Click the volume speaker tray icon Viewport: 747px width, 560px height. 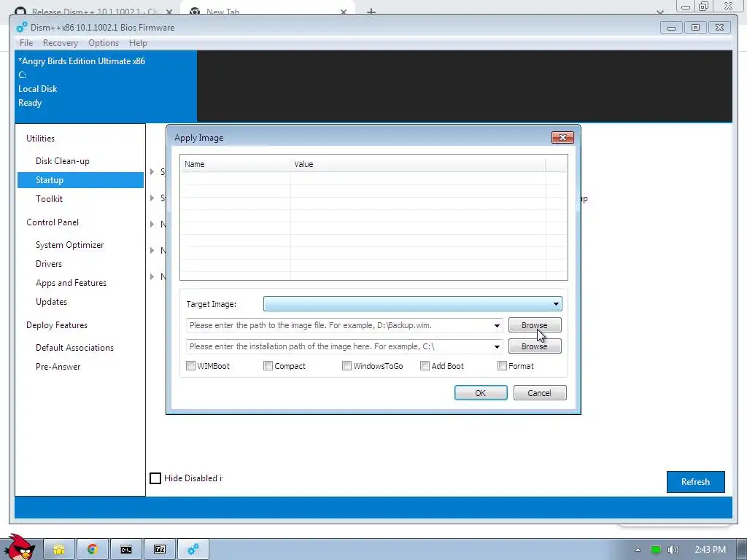pos(673,550)
